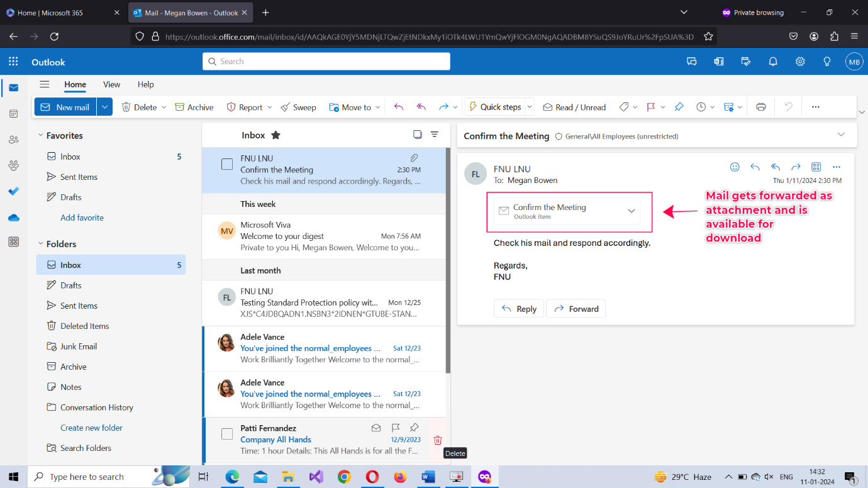Click Create new folder link
Viewport: 868px width, 488px height.
click(x=91, y=428)
